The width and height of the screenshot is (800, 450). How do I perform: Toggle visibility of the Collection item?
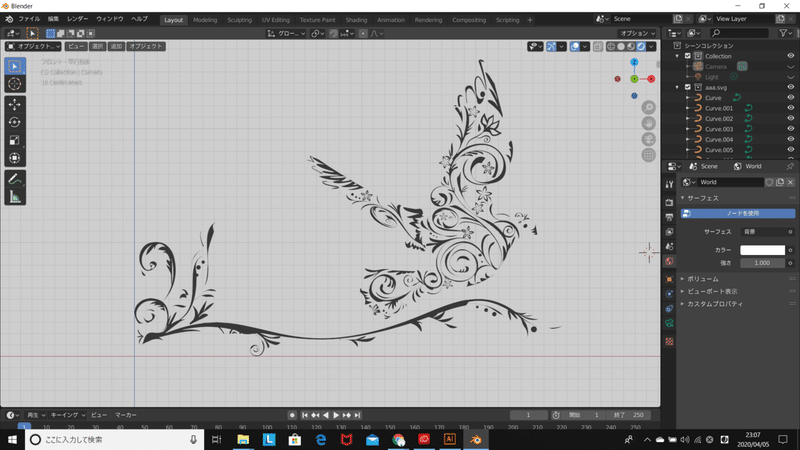[791, 56]
